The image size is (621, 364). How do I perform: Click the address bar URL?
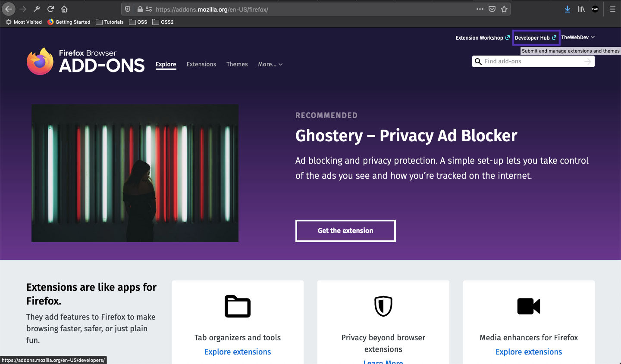coord(212,9)
